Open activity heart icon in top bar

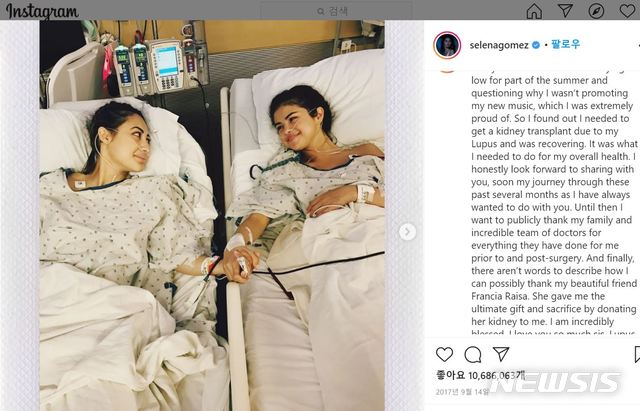click(628, 10)
